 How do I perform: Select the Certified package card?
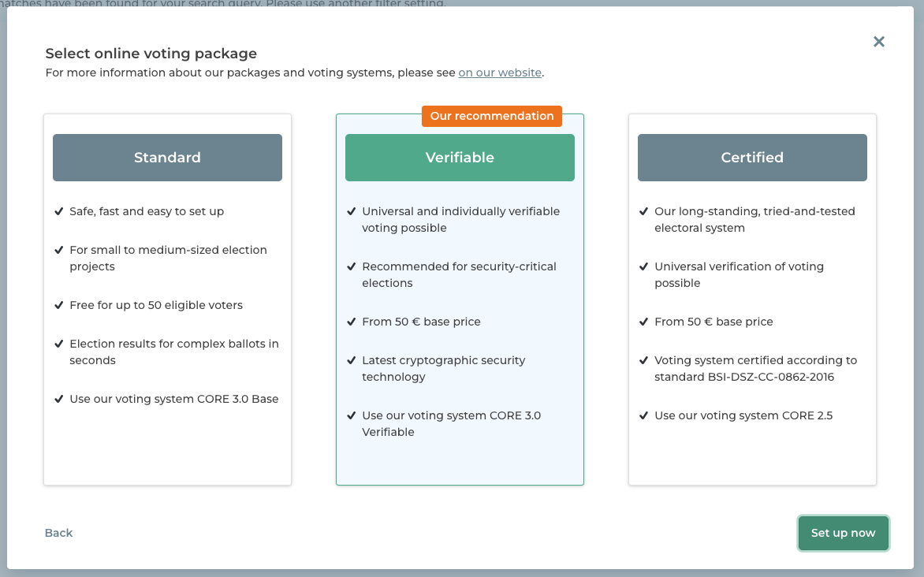coord(752,300)
